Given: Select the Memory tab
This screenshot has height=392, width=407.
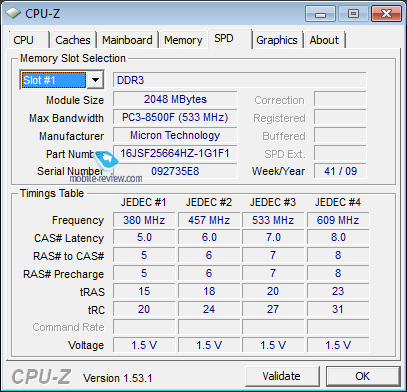Looking at the screenshot, I should coord(183,40).
